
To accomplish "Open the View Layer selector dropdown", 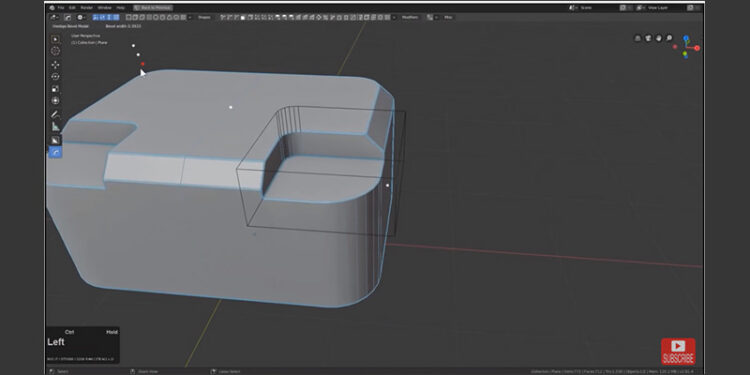I will point(641,8).
